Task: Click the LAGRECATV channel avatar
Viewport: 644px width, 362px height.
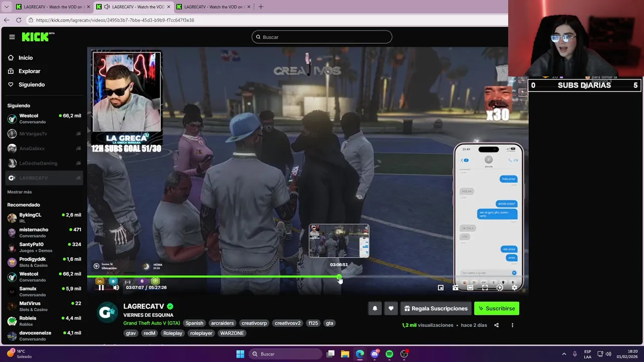Action: point(107,312)
